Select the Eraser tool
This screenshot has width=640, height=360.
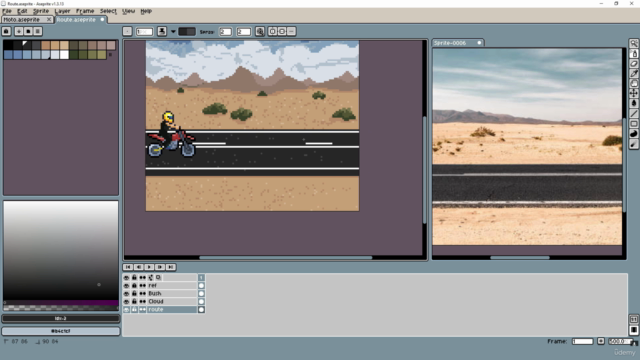point(633,64)
